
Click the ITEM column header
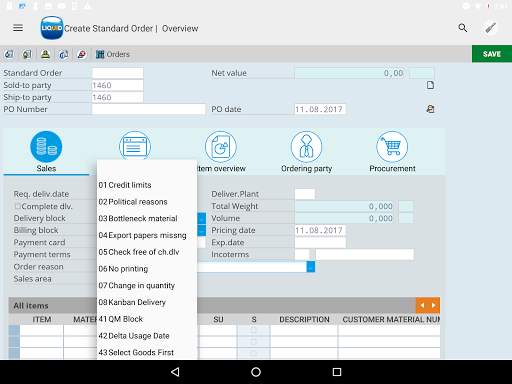(42, 319)
